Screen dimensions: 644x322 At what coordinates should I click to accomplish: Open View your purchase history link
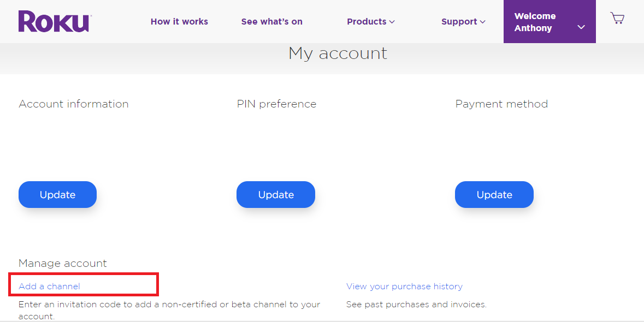404,287
